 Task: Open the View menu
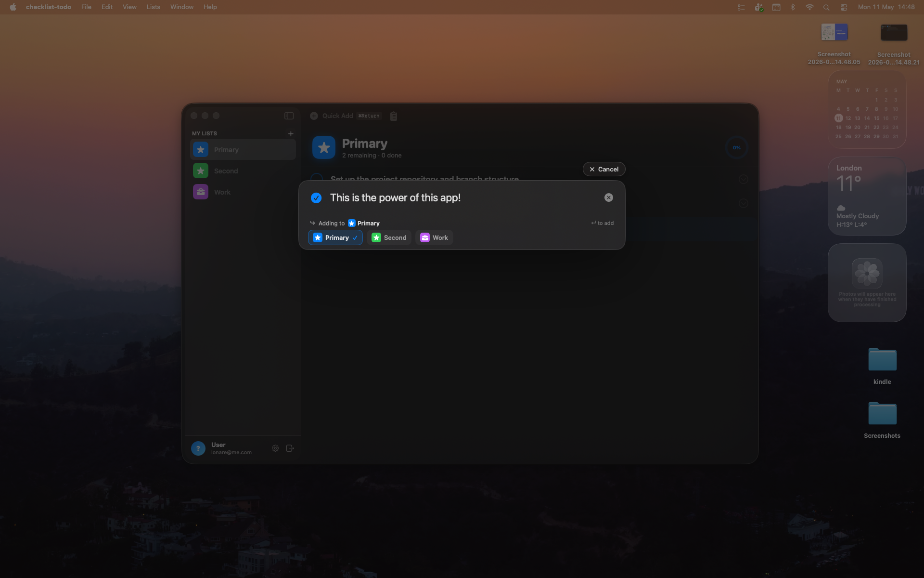[129, 7]
